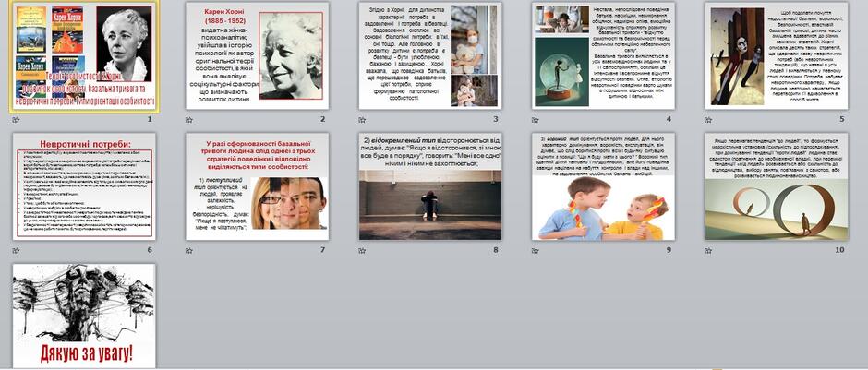Click the animation star icon under slide 5
Image resolution: width=868 pixels, height=370 pixels.
coord(708,120)
